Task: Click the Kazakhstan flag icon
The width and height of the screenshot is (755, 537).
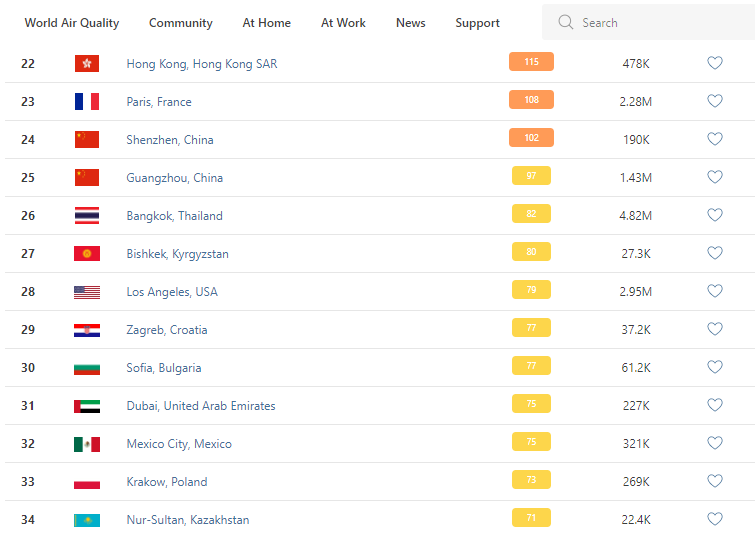Action: click(x=87, y=520)
